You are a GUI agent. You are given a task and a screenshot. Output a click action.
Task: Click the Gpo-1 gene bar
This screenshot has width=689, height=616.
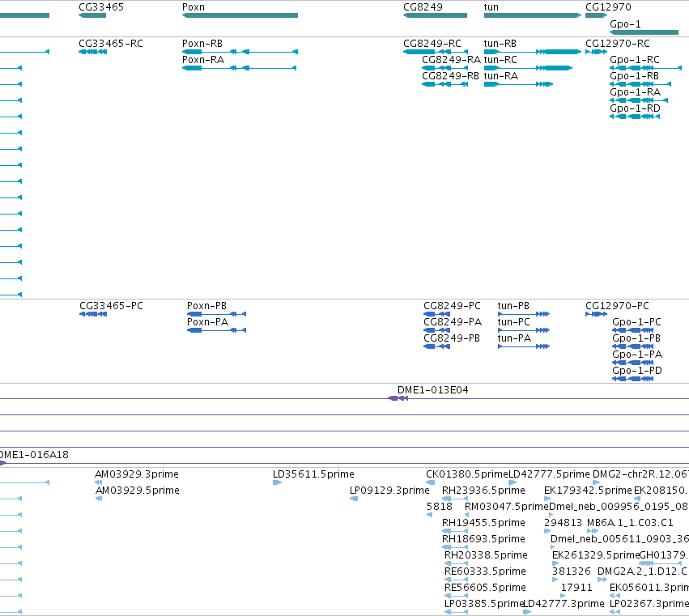click(x=644, y=32)
